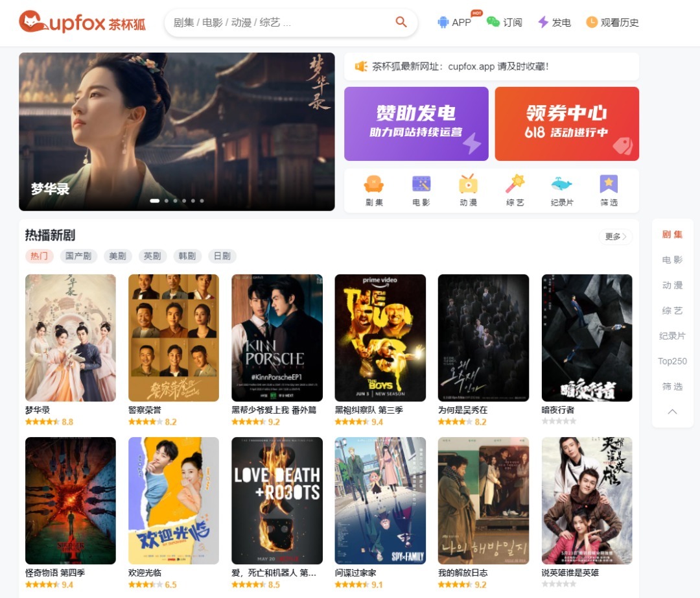This screenshot has height=598, width=700.
Task: Click the 赞助发电 purple banner
Action: (x=416, y=124)
